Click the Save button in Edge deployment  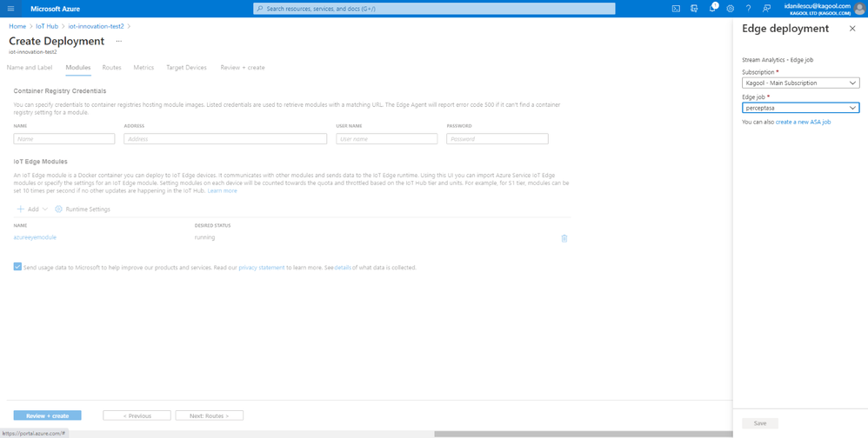point(760,423)
